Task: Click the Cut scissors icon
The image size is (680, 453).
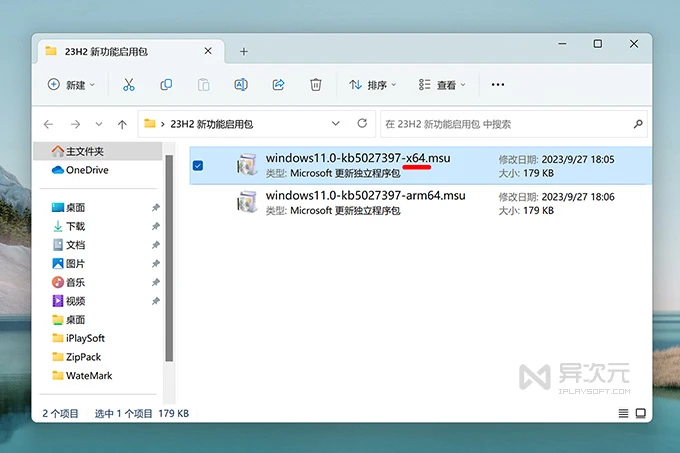Action: click(129, 85)
